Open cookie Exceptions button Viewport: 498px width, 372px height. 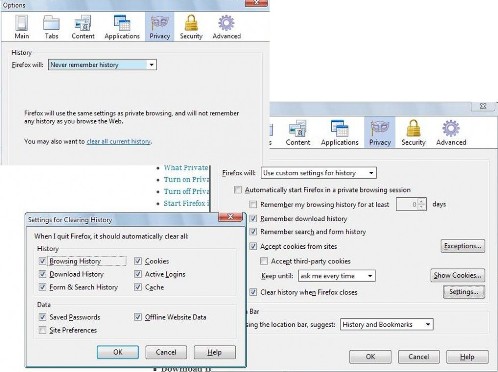(463, 246)
